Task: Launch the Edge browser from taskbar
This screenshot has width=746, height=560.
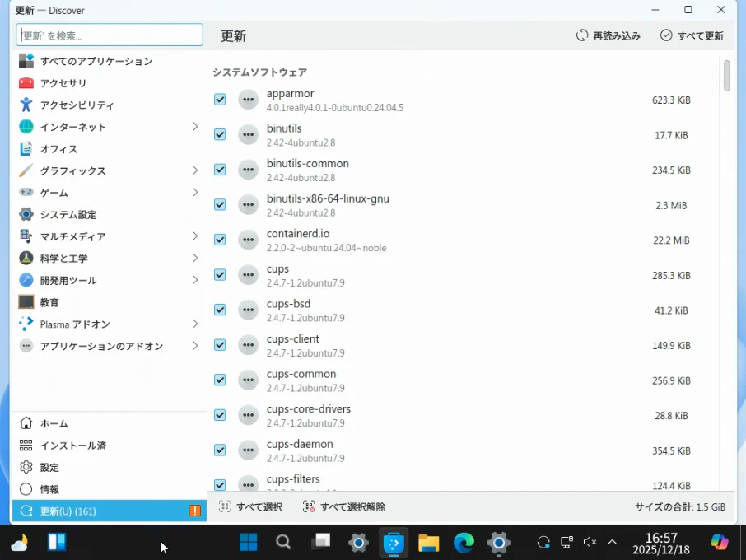Action: [464, 543]
